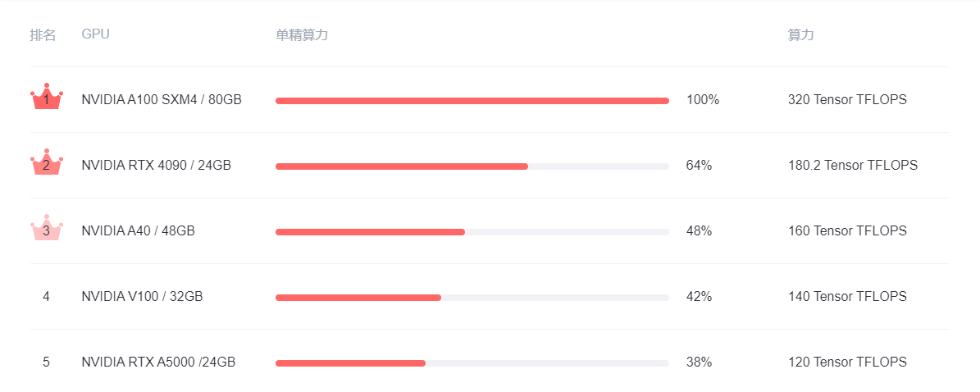This screenshot has height=392, width=980.
Task: Click the rank 3 crown icon
Action: click(x=46, y=230)
